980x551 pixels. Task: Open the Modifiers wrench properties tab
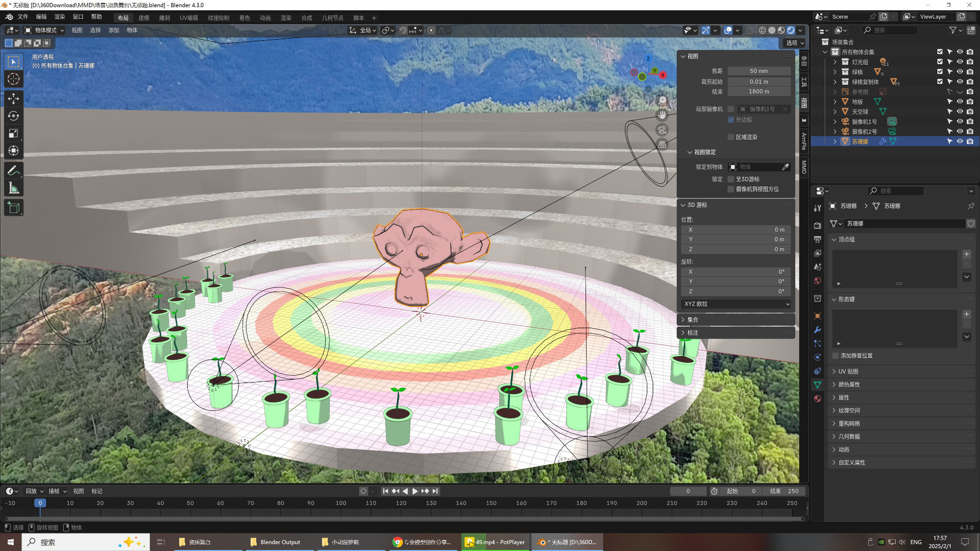[x=817, y=330]
